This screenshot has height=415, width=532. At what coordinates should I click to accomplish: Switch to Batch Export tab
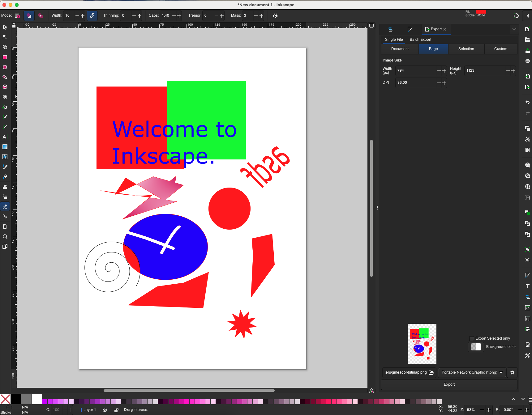tap(420, 40)
